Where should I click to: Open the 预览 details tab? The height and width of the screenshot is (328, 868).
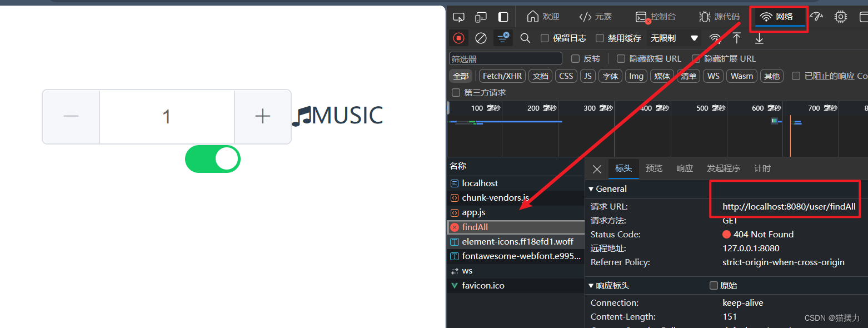tap(654, 168)
